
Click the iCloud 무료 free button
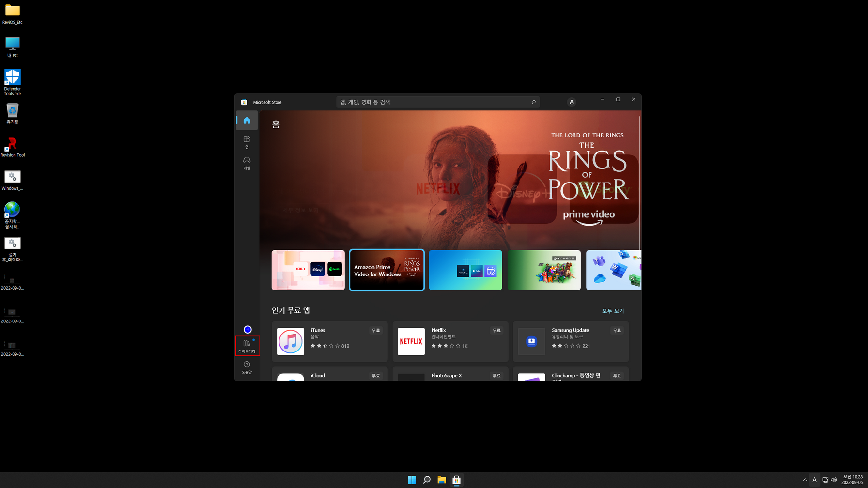click(376, 376)
